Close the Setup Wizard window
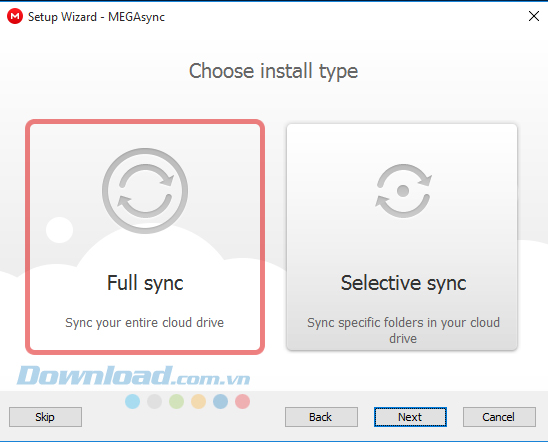This screenshot has height=442, width=548. coord(534,16)
